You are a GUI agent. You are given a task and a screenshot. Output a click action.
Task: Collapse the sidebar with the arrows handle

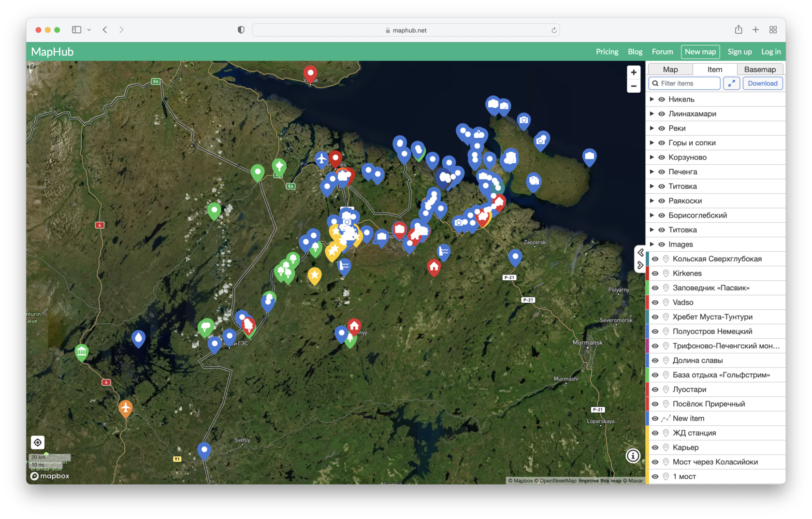pyautogui.click(x=640, y=259)
